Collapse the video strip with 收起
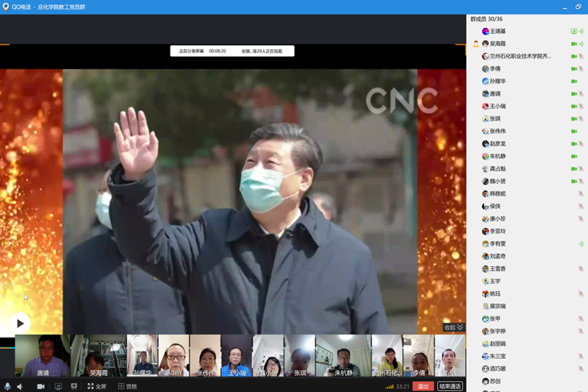Screen dimensions: 588x392 pos(453,327)
